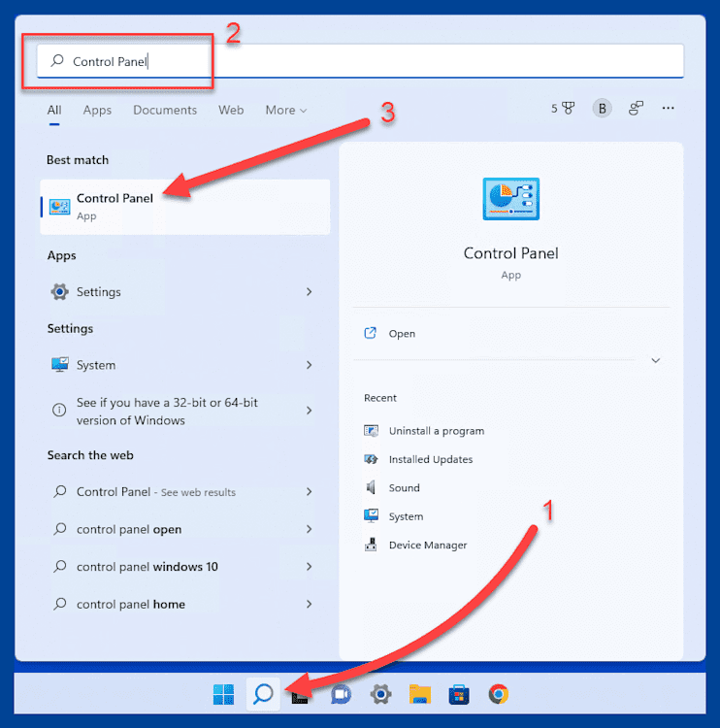Open the More filter dropdown

(x=286, y=110)
